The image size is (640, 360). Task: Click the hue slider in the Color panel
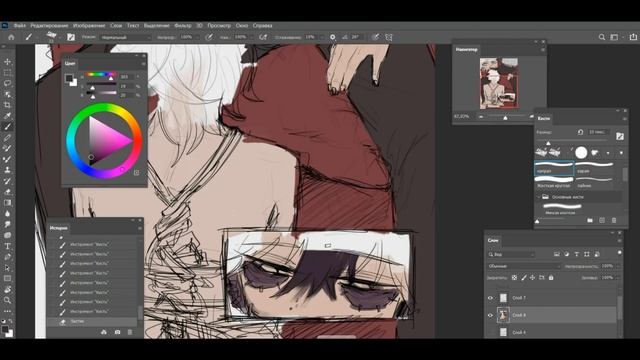pyautogui.click(x=101, y=75)
